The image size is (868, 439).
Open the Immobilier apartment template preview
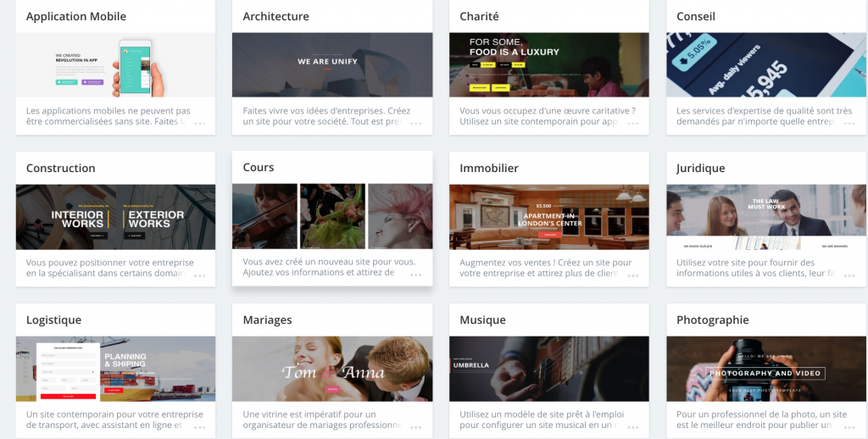[x=549, y=217]
